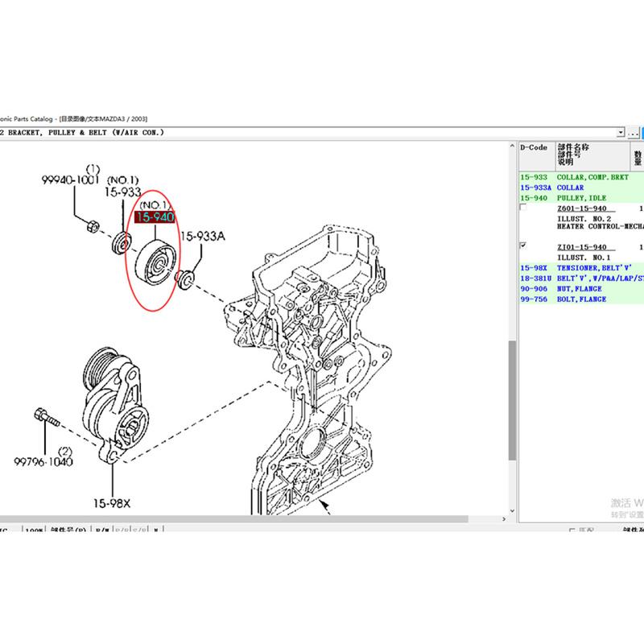Select row 15-98X TENSIONER, BELT 'V'
Viewport: 644px width, 644px height.
click(581, 268)
